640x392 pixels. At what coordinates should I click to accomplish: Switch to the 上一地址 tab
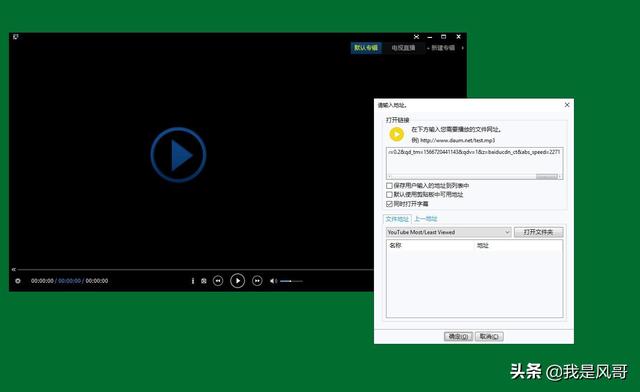click(x=426, y=219)
